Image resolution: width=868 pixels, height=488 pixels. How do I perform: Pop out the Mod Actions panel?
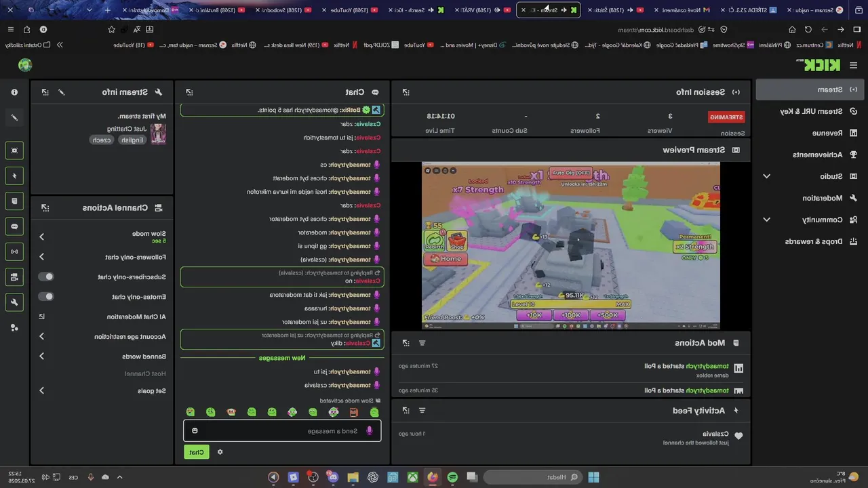coord(406,343)
